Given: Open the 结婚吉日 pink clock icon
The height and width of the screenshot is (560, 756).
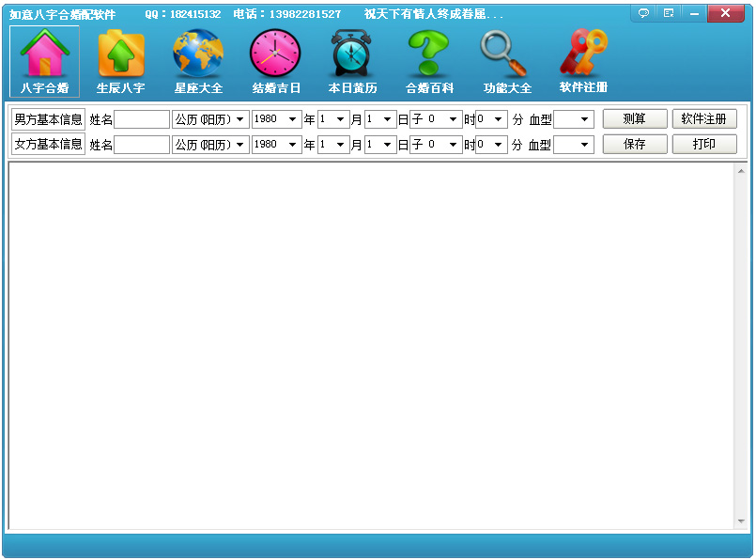Looking at the screenshot, I should [x=275, y=54].
